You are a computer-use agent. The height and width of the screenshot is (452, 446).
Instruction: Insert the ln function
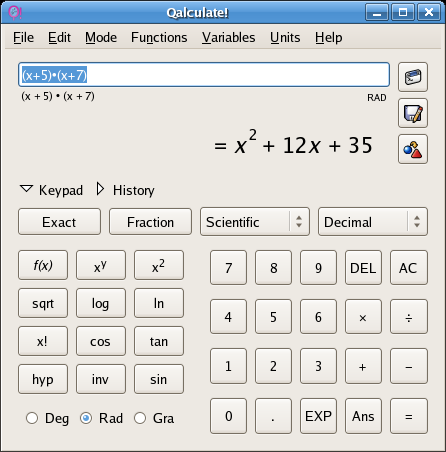coord(159,303)
